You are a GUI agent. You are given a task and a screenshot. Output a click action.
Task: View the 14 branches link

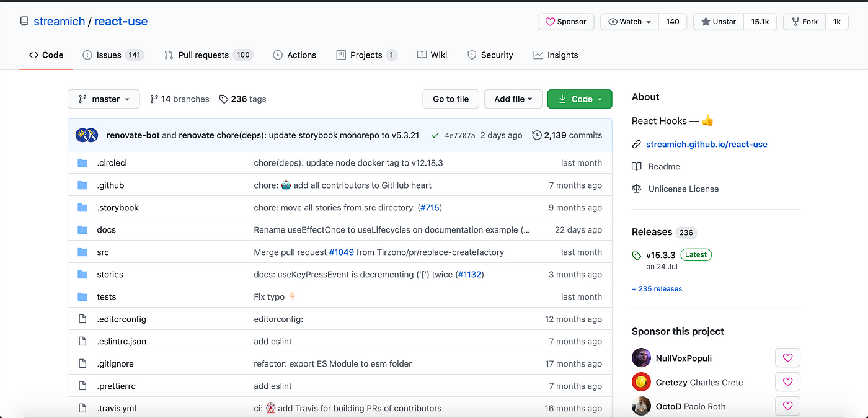(180, 99)
